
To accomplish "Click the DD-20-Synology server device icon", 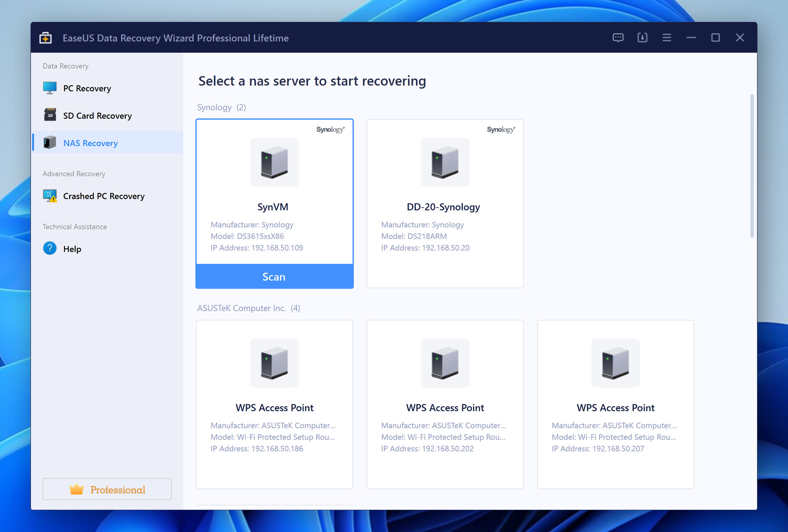I will [445, 162].
